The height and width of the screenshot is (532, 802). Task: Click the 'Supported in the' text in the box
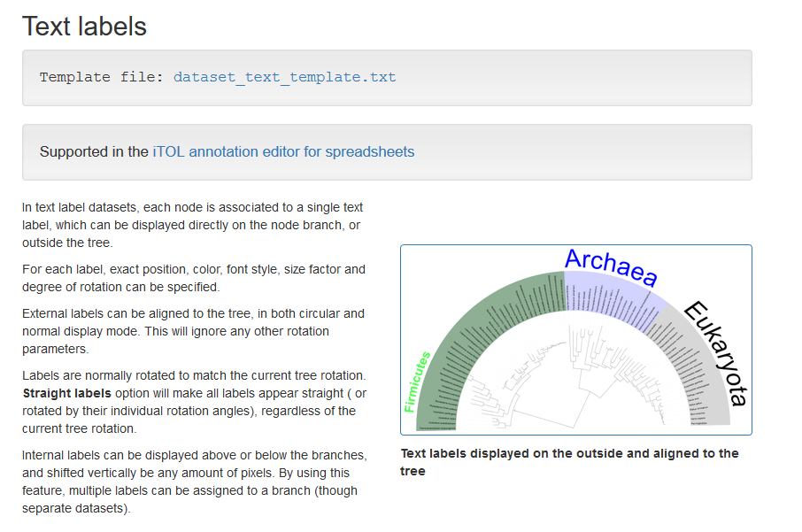(x=94, y=151)
